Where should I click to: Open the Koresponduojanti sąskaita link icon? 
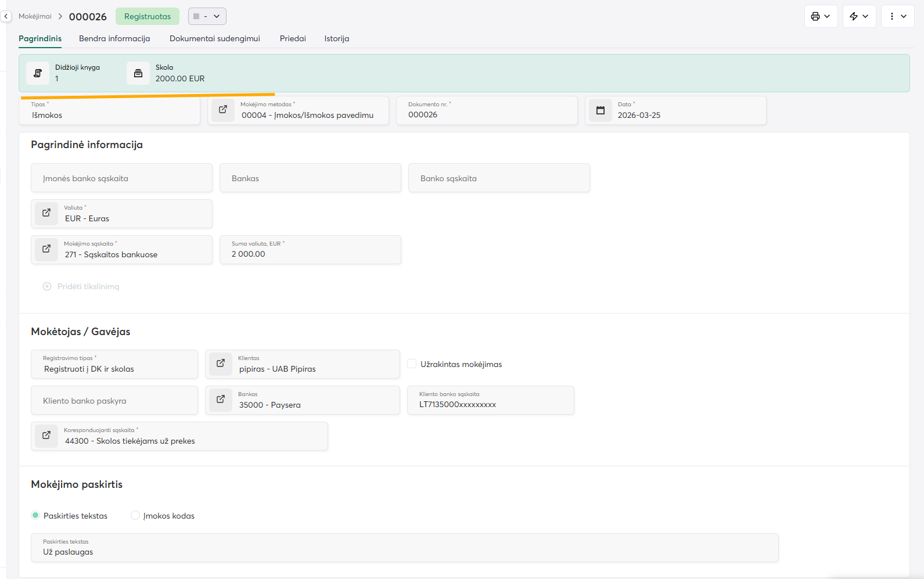(x=46, y=436)
